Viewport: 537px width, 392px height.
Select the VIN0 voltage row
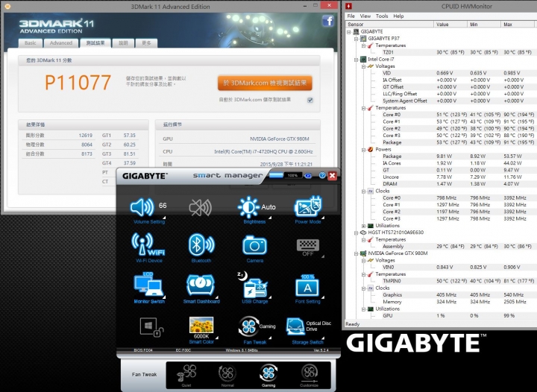(458, 267)
